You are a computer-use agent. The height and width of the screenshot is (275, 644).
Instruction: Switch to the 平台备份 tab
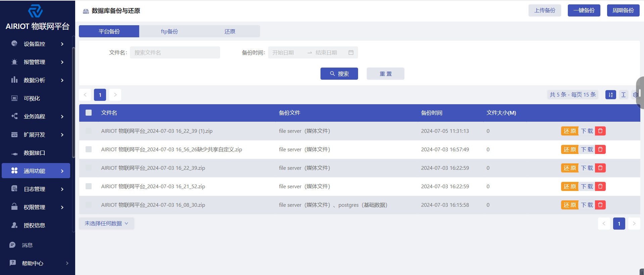[109, 31]
